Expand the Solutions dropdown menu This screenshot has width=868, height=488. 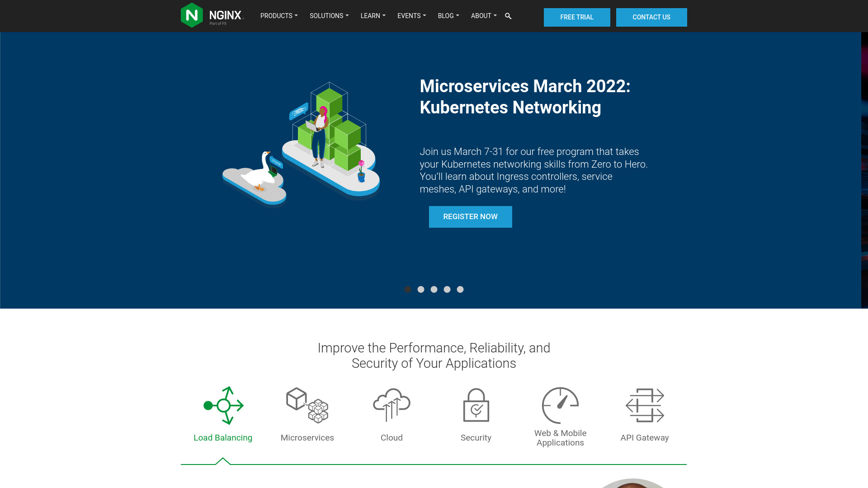pyautogui.click(x=329, y=16)
